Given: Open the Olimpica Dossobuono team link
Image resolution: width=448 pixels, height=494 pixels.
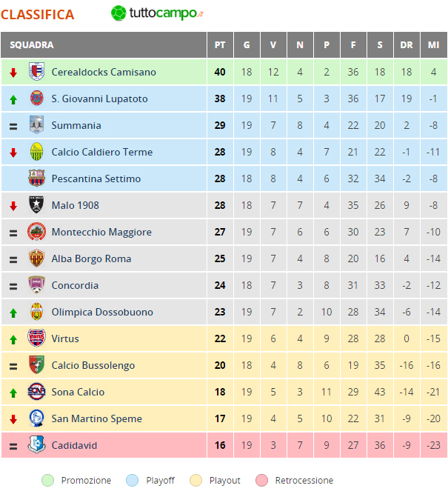Looking at the screenshot, I should point(102,312).
